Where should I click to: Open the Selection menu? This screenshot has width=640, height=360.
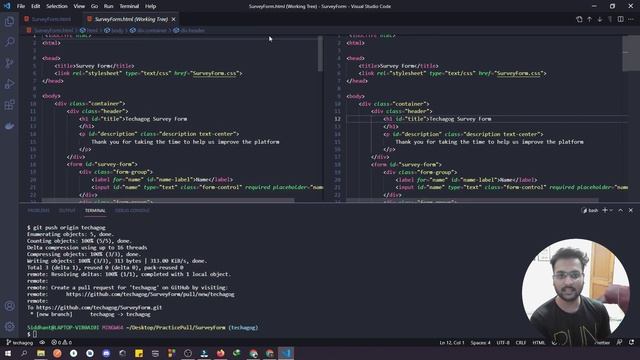coord(57,6)
